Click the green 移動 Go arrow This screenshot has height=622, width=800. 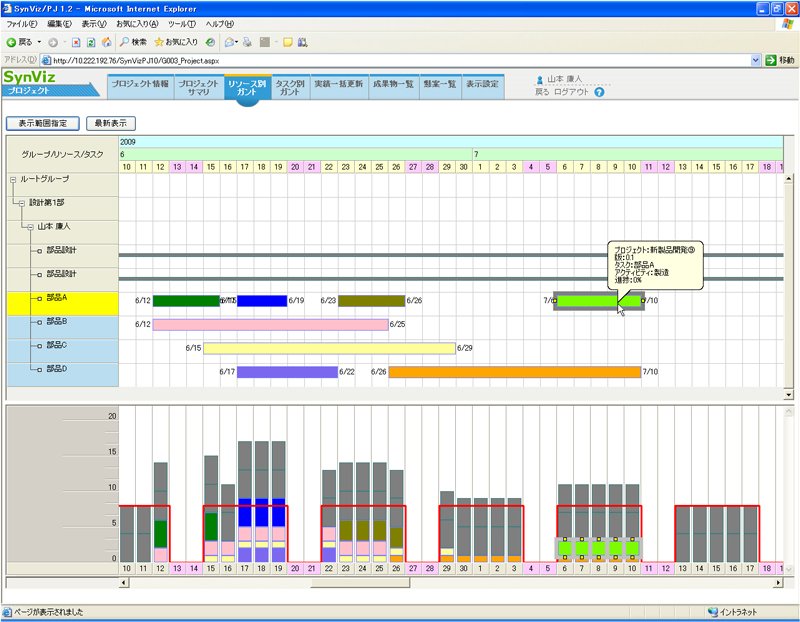click(770, 60)
